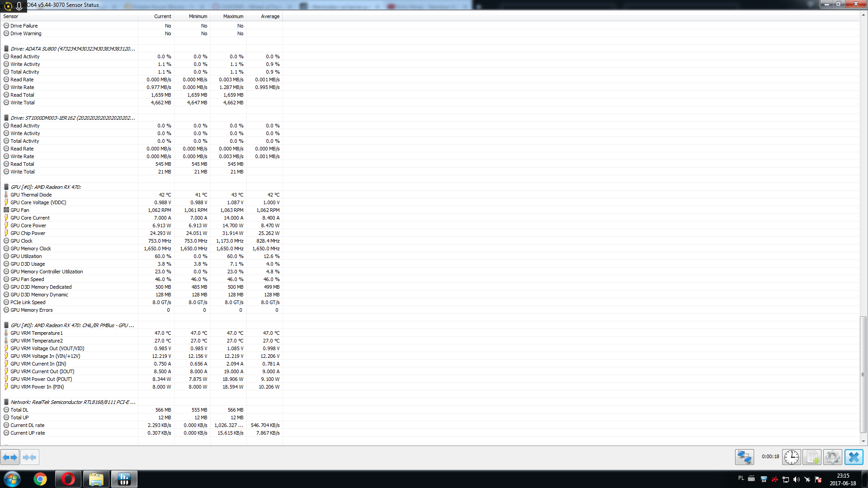Screen dimensions: 868x488
Task: Start logging with the sheet-plus icon
Action: (x=812, y=457)
